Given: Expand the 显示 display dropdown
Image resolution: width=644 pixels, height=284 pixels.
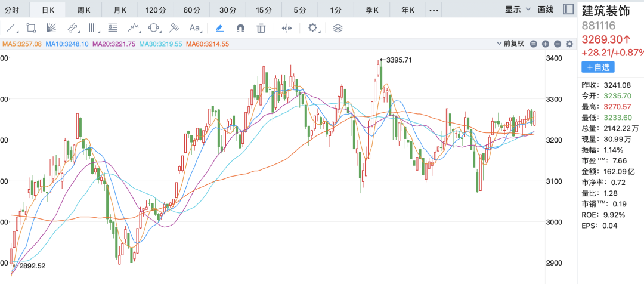Looking at the screenshot, I should 517,10.
